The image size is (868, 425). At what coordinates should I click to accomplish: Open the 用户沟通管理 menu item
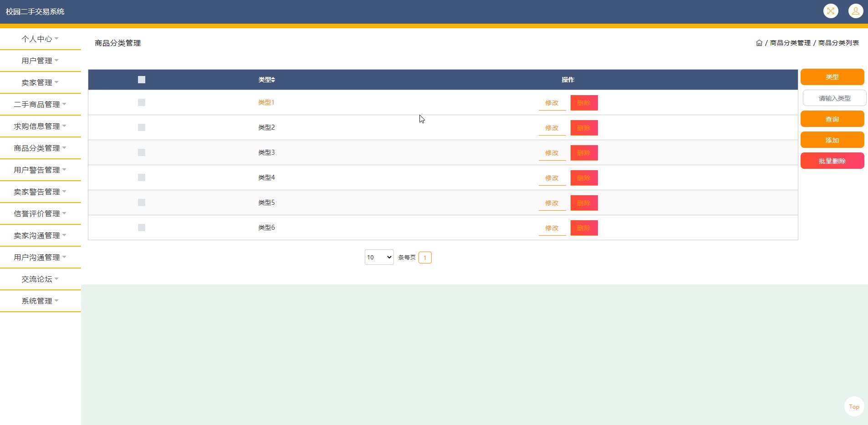[x=40, y=257]
